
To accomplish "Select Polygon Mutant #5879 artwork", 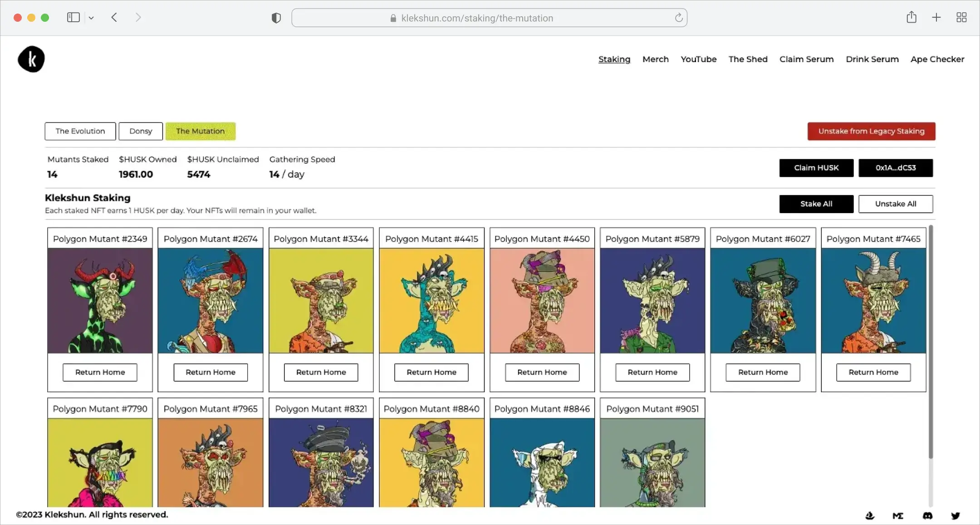I will tap(652, 301).
